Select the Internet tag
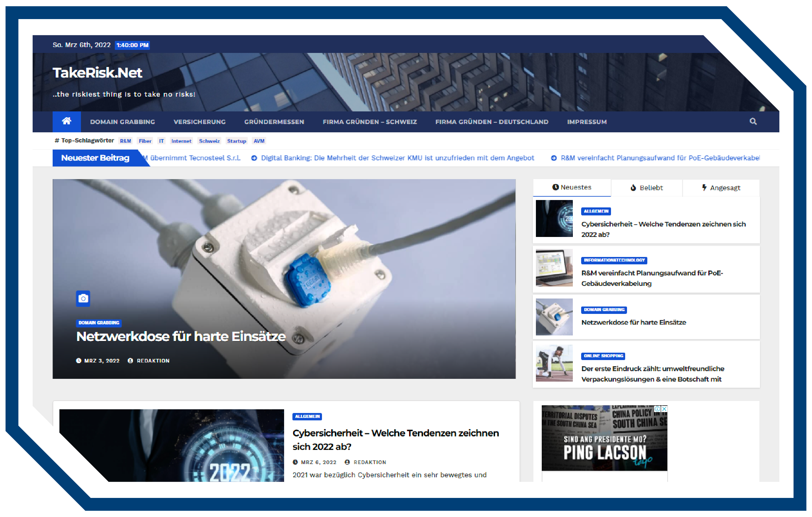The height and width of the screenshot is (517, 812). click(x=181, y=141)
